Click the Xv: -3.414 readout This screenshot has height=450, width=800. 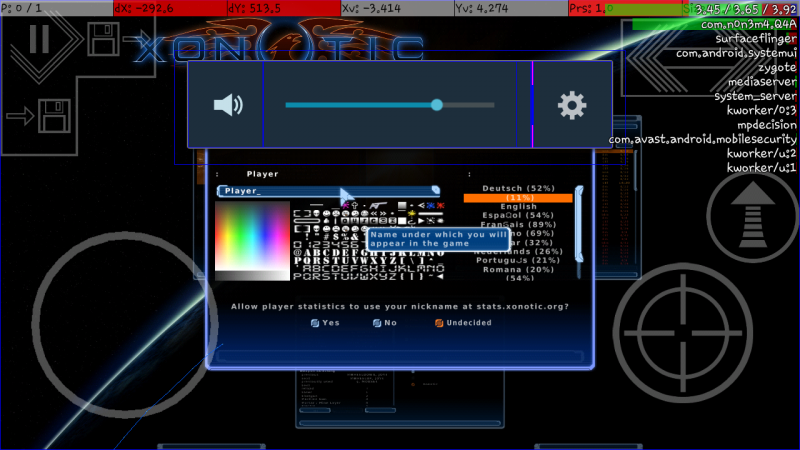[x=397, y=8]
